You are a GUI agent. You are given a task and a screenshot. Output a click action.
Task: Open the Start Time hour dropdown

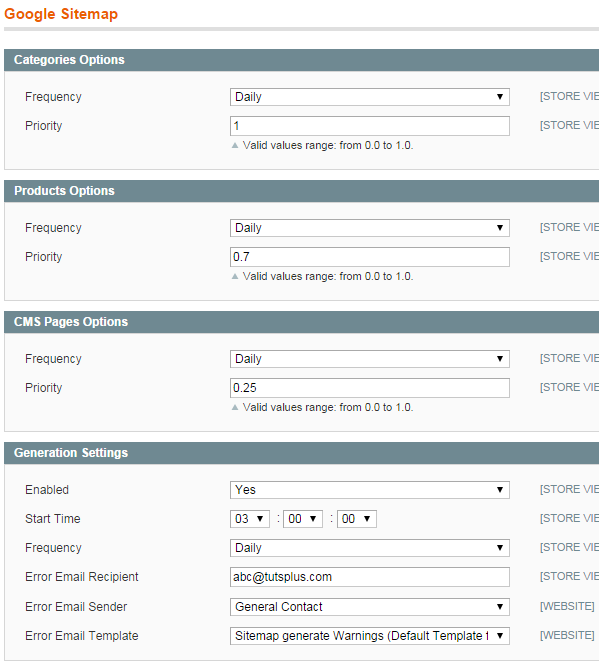(x=249, y=519)
